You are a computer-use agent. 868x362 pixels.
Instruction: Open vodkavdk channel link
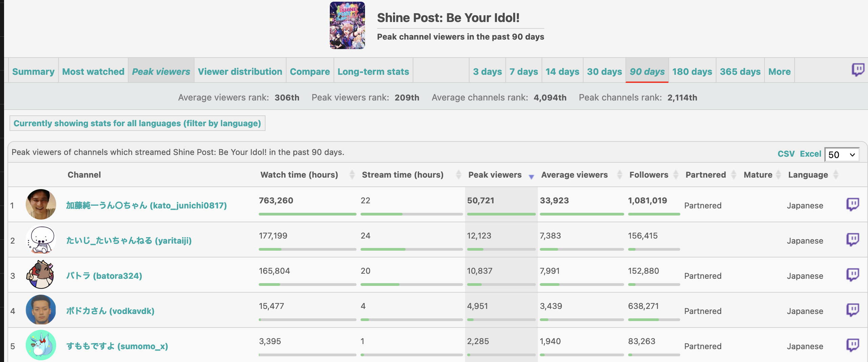(x=110, y=311)
